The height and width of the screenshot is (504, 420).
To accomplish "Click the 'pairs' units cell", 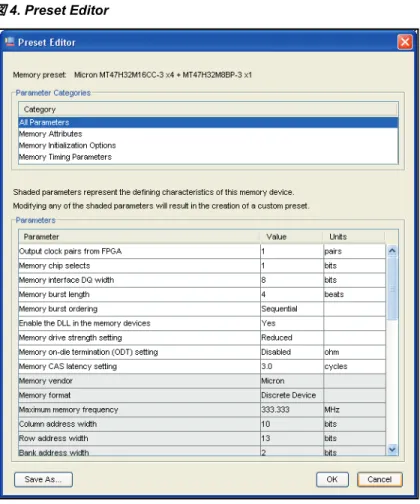I will (355, 251).
